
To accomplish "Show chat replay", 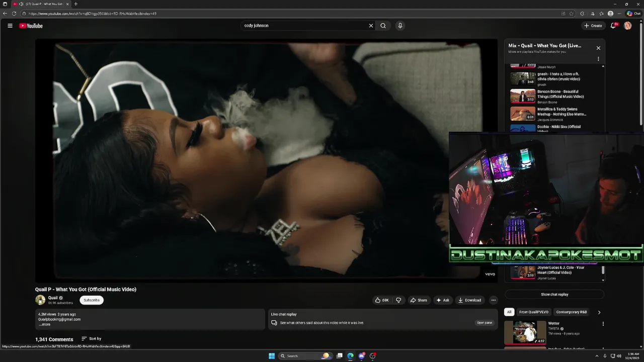I will (x=554, y=295).
